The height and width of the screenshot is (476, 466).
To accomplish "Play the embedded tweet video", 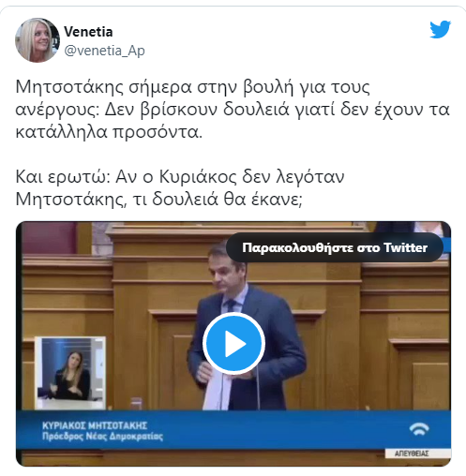I will [233, 344].
